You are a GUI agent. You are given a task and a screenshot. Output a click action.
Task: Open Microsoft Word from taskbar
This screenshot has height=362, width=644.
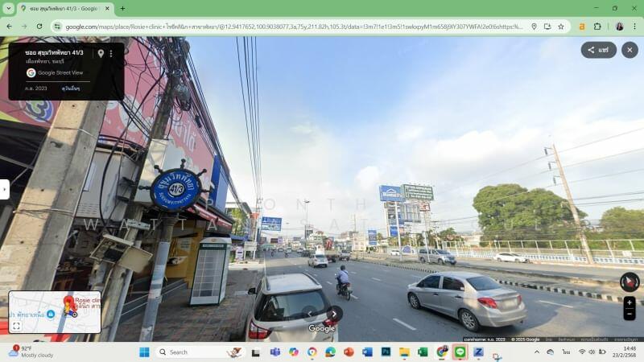pyautogui.click(x=367, y=352)
